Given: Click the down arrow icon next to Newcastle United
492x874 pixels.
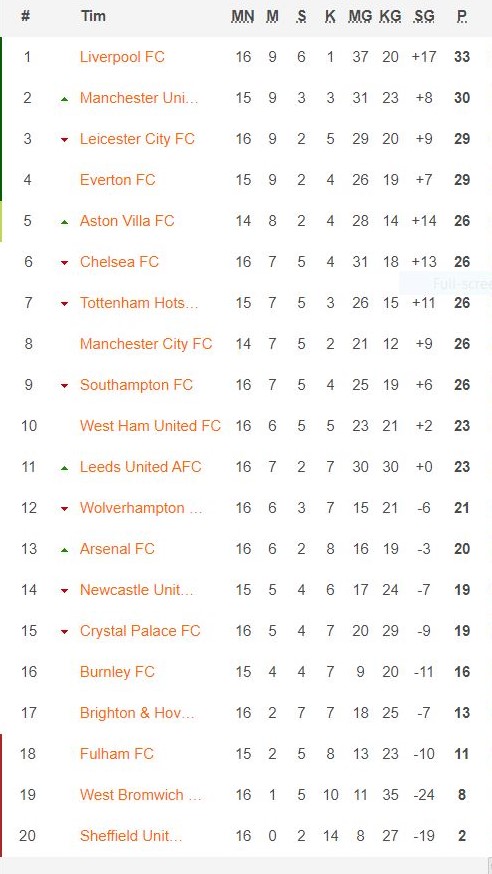Looking at the screenshot, I should coord(65,591).
